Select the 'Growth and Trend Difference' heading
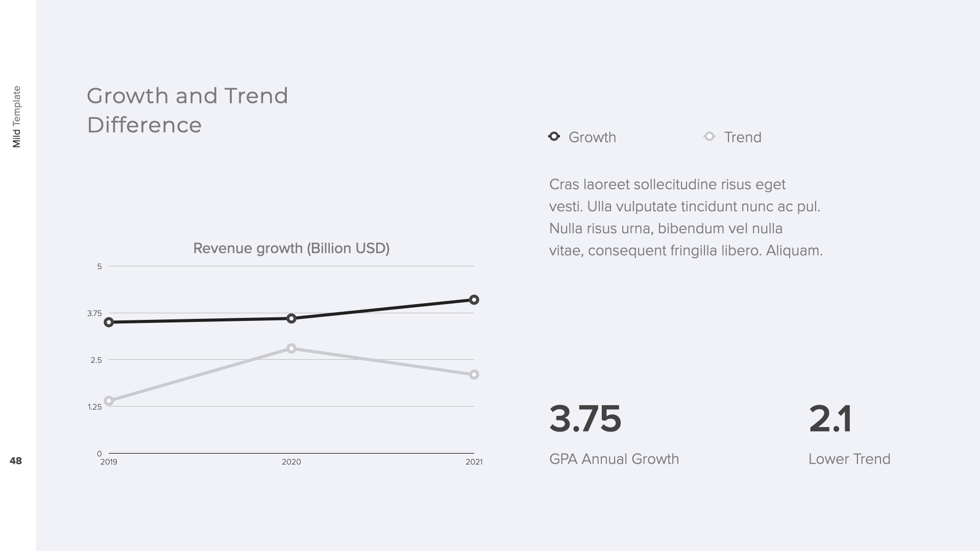980x551 pixels. pos(187,110)
